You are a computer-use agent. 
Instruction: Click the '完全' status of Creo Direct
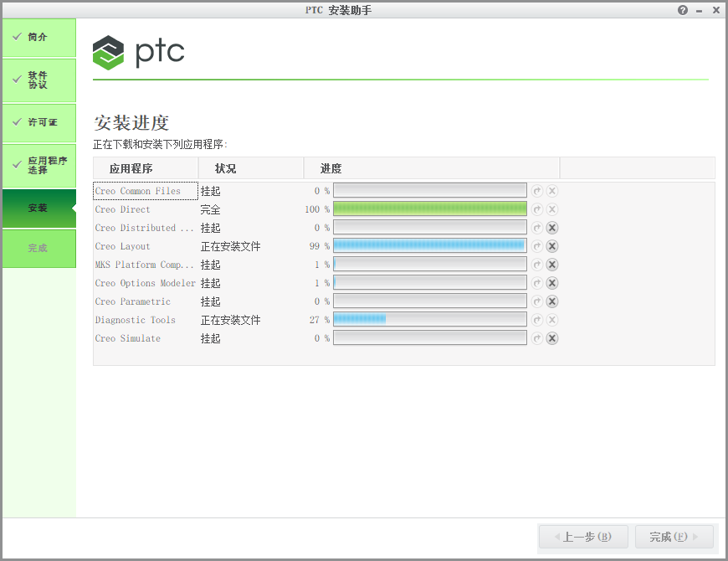(x=210, y=209)
